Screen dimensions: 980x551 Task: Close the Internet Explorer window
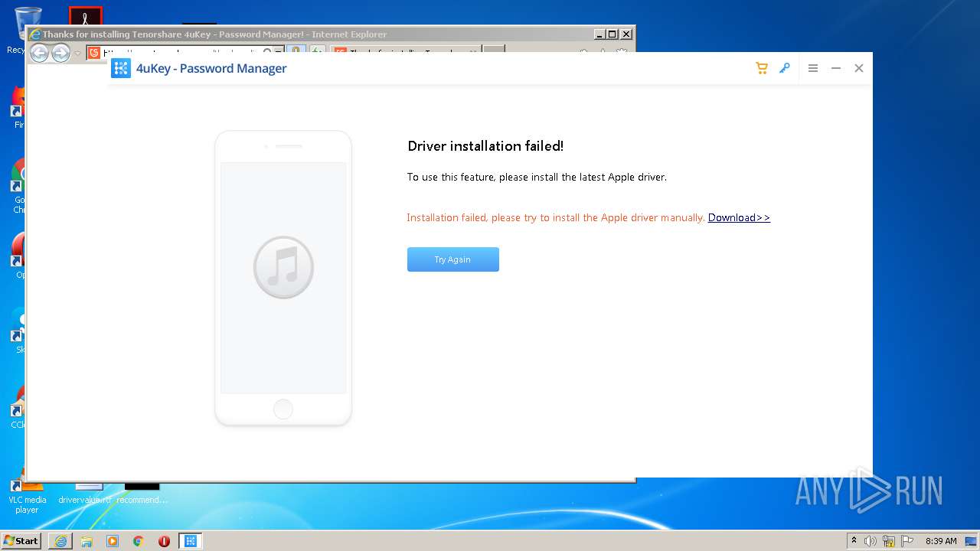click(626, 34)
